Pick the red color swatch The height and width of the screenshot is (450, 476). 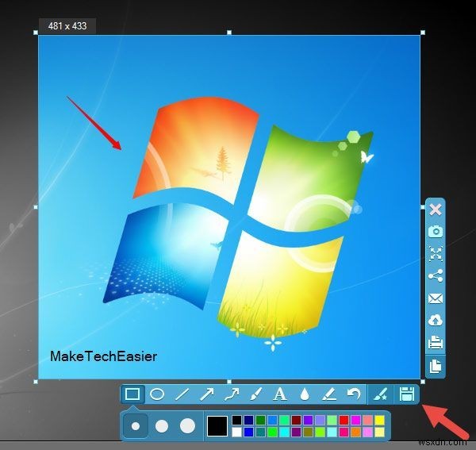click(x=344, y=421)
